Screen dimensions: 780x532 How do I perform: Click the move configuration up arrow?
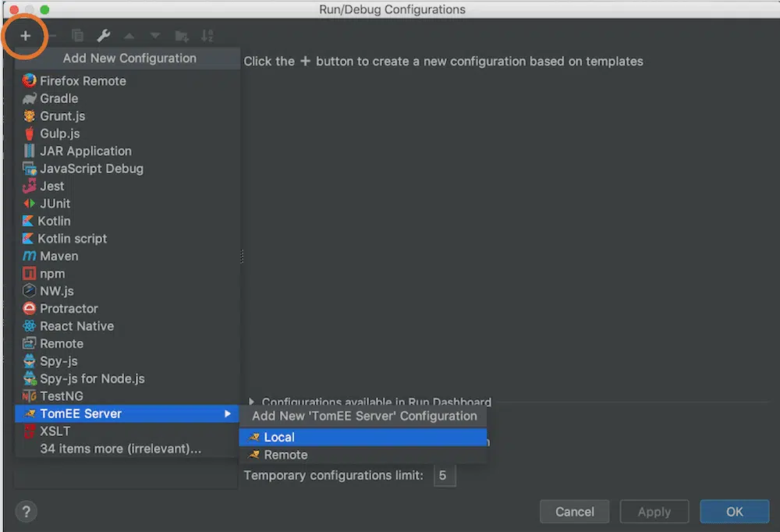(x=129, y=36)
